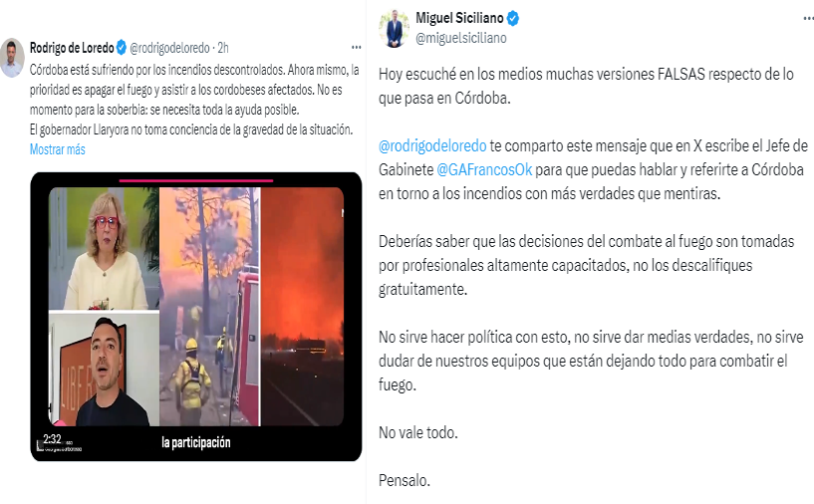Open the 2h timestamp of the tweet
This screenshot has height=504, width=814.
223,48
